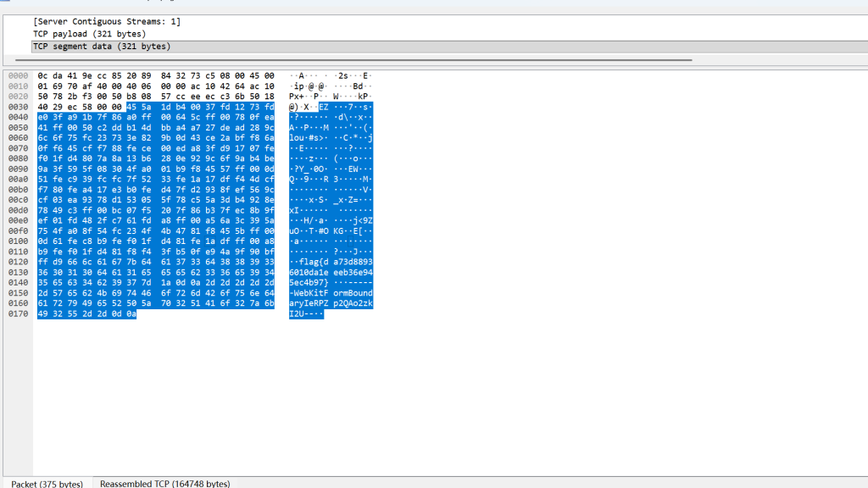Switch to the Packet (375 bytes) tab

tap(47, 483)
